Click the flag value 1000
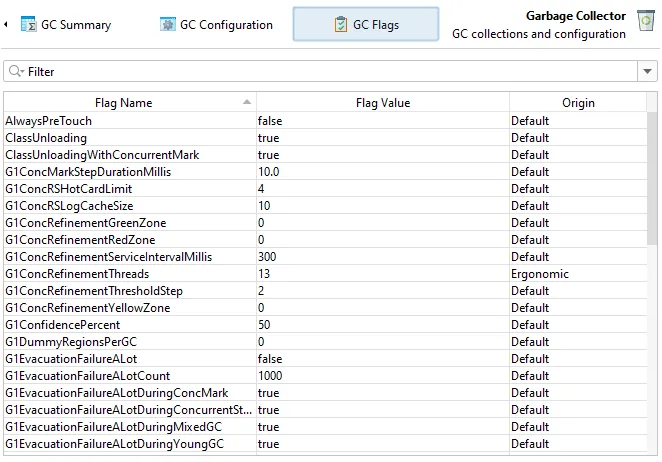The height and width of the screenshot is (462, 662). [x=270, y=376]
